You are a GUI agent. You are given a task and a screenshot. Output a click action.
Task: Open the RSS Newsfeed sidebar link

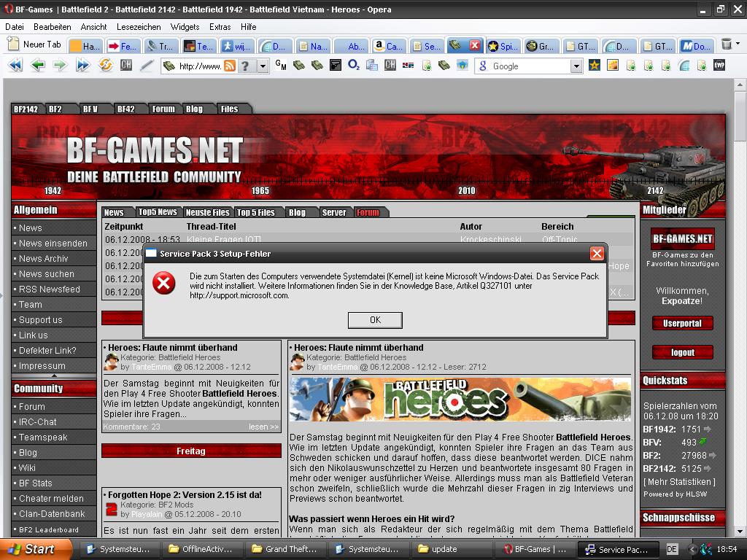[x=49, y=289]
